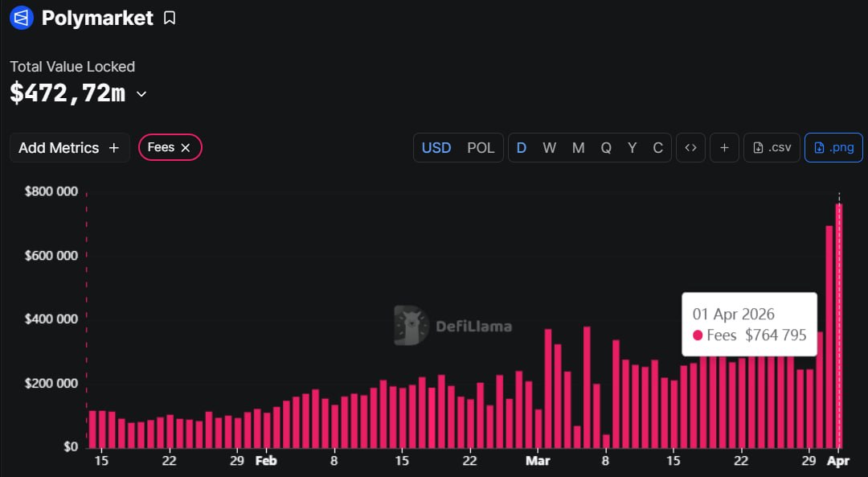Click the Polymarket logo icon
Image resolution: width=868 pixels, height=477 pixels.
tap(22, 18)
